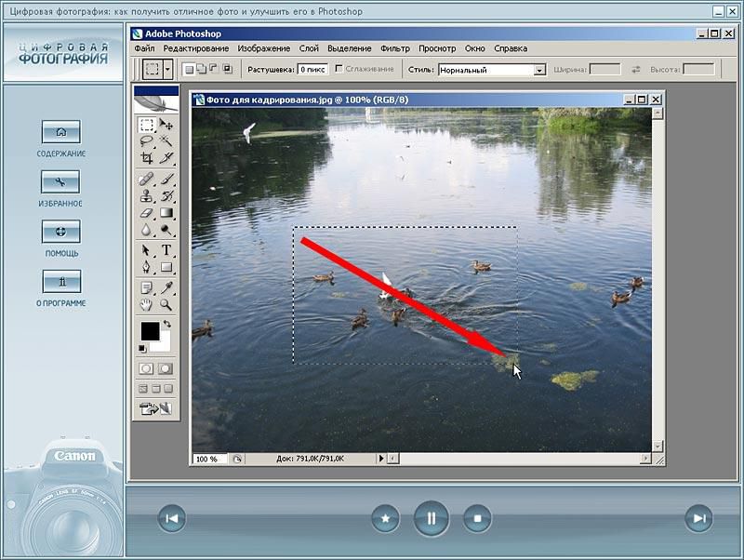
Task: Switch to Quick Mask mode
Action: pos(166,368)
